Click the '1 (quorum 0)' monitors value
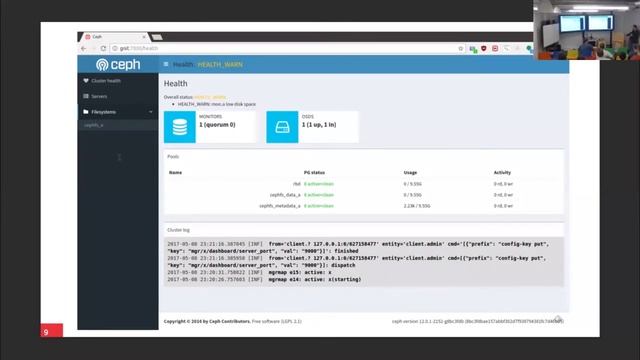Screen dimensions: 640x360 pyautogui.click(x=217, y=125)
